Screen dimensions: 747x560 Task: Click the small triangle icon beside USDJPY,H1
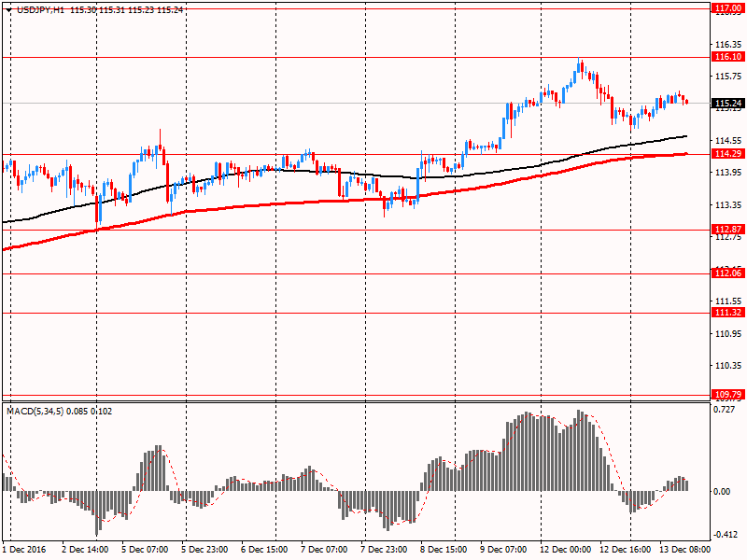(x=7, y=9)
